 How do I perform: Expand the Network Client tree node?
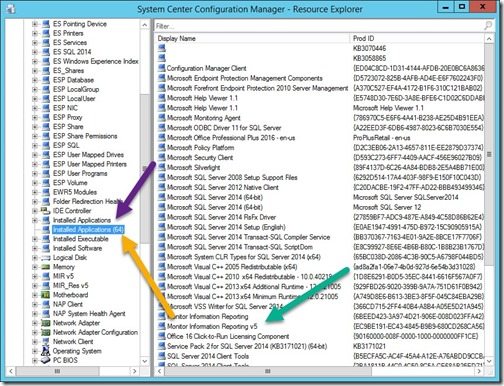(35, 342)
